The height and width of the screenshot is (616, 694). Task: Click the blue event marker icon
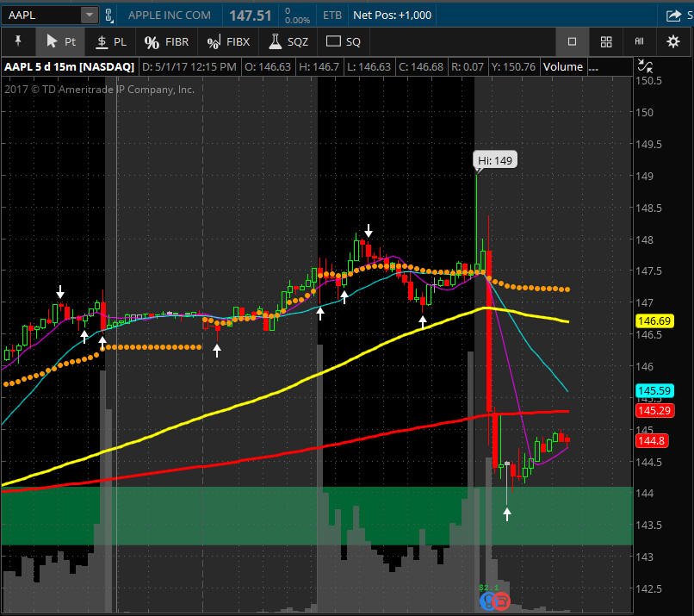pos(487,601)
